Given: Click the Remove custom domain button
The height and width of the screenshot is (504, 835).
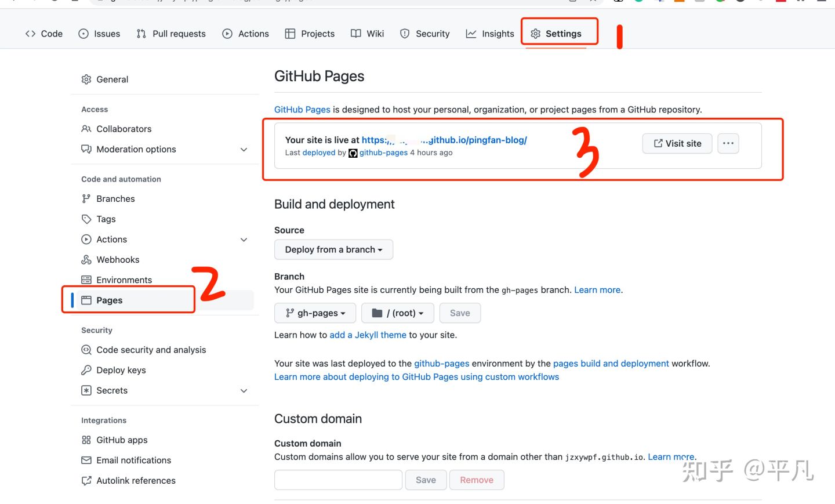Looking at the screenshot, I should pos(477,480).
